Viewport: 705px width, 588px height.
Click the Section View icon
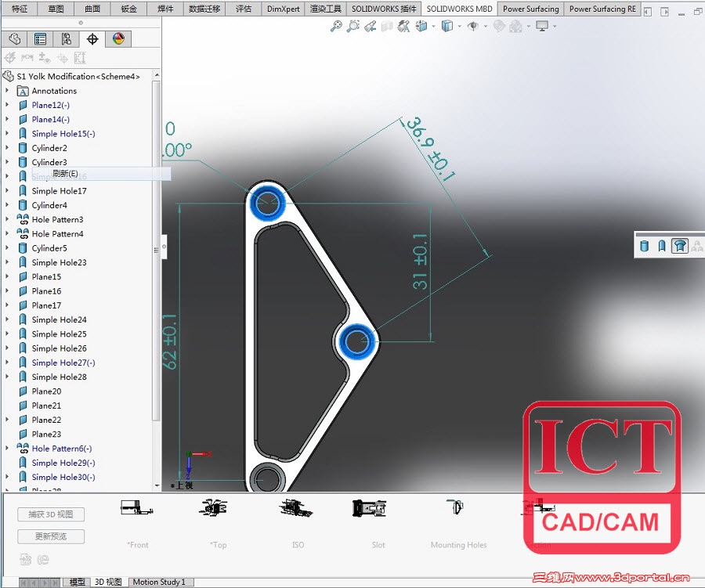pos(387,27)
